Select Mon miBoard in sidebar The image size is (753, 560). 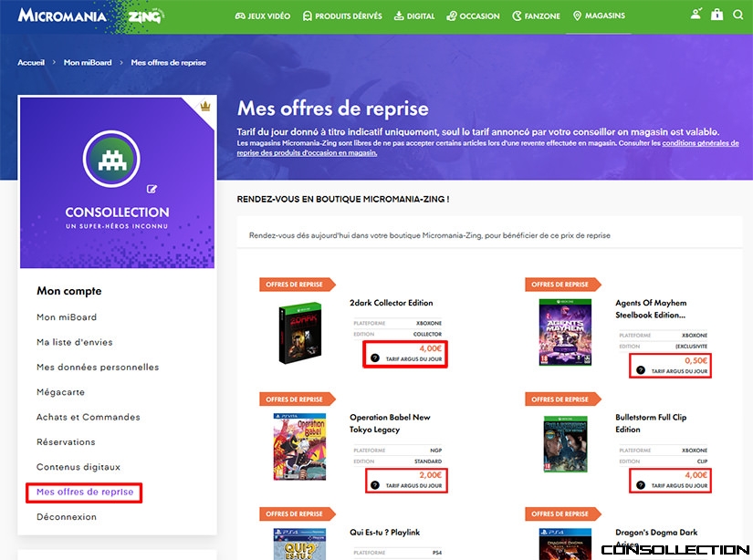[67, 317]
